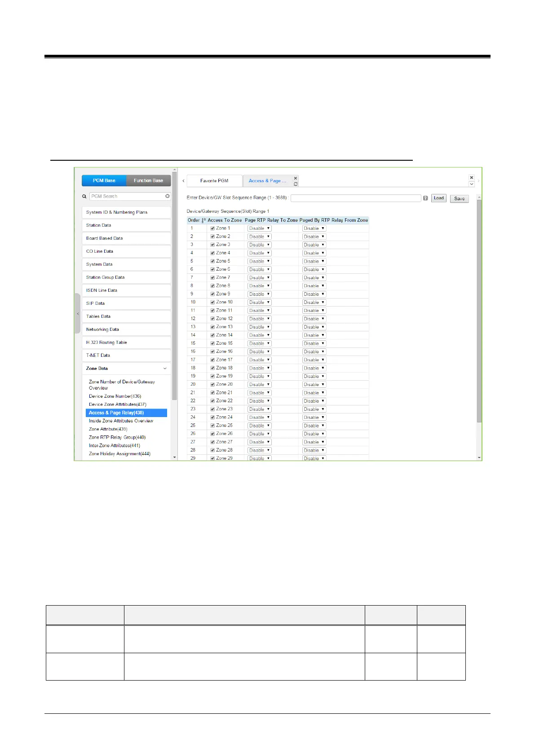This screenshot has height=756, width=535.
Task: Open the Favorite PGM tab
Action: tap(214, 181)
